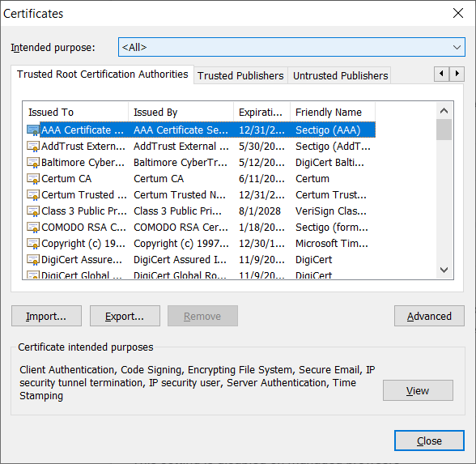Screen dimensions: 476x464
Task: Click the Copyright (c) 1997 certificate icon
Action: click(x=32, y=244)
